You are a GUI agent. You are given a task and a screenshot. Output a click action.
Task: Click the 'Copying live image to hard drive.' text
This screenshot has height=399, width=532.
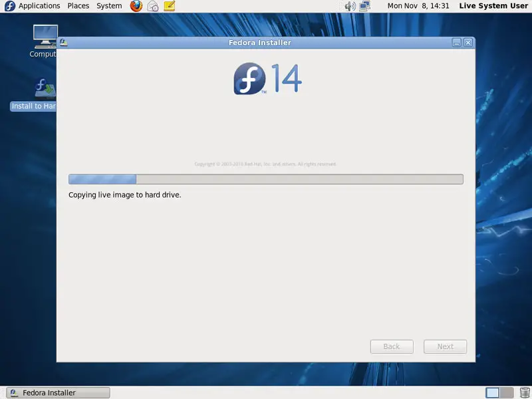click(x=125, y=195)
